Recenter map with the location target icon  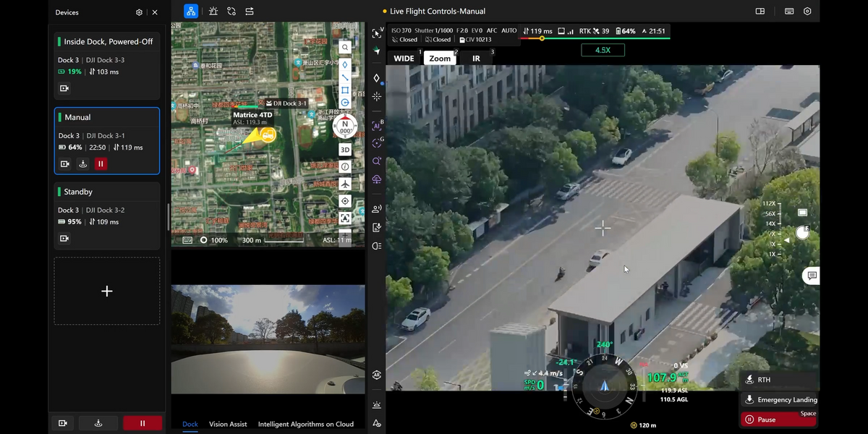[x=345, y=201]
